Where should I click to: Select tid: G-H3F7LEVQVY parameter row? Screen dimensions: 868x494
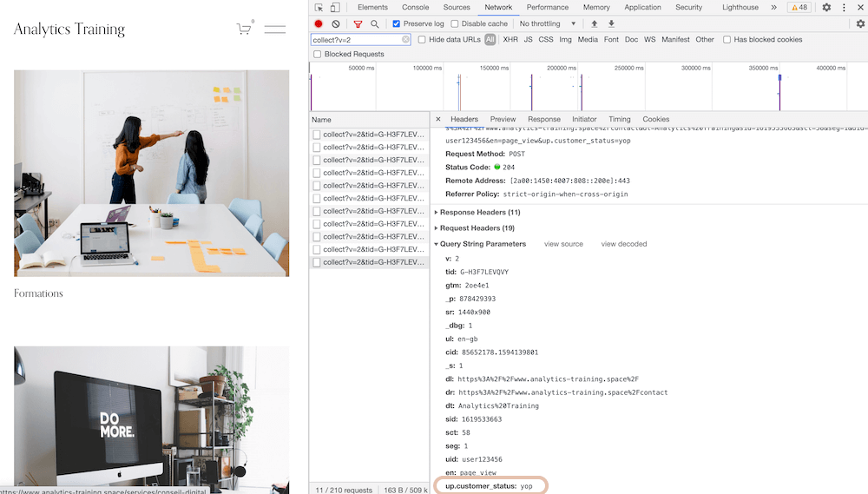(477, 272)
